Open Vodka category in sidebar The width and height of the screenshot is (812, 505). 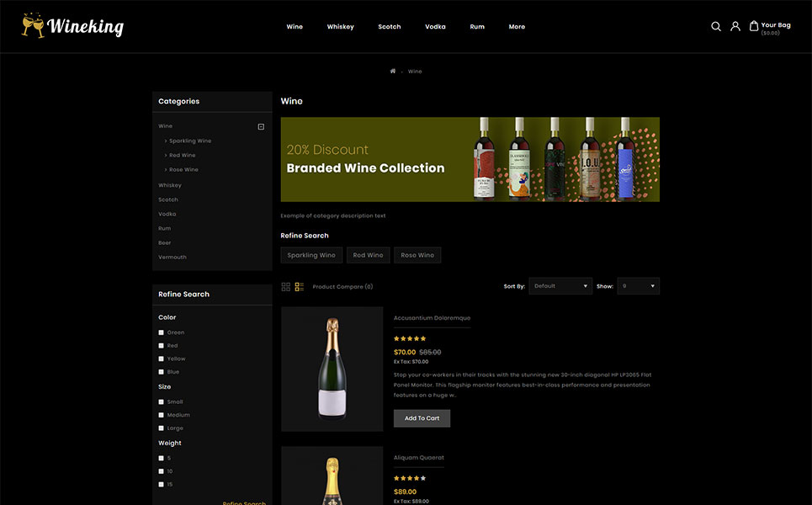(167, 214)
